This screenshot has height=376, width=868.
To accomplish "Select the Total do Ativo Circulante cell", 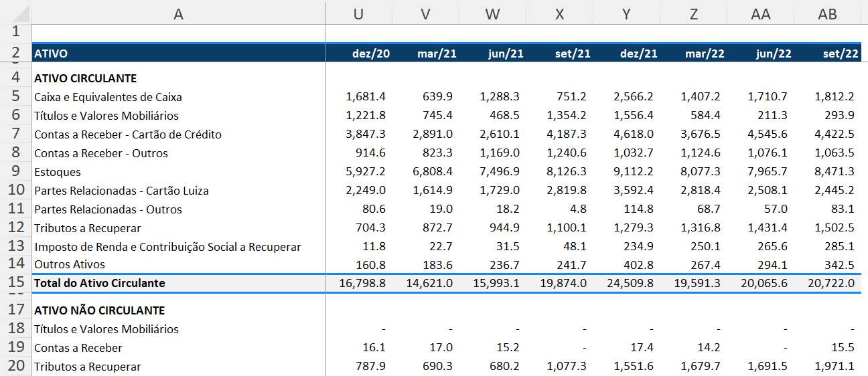I will pyautogui.click(x=178, y=283).
